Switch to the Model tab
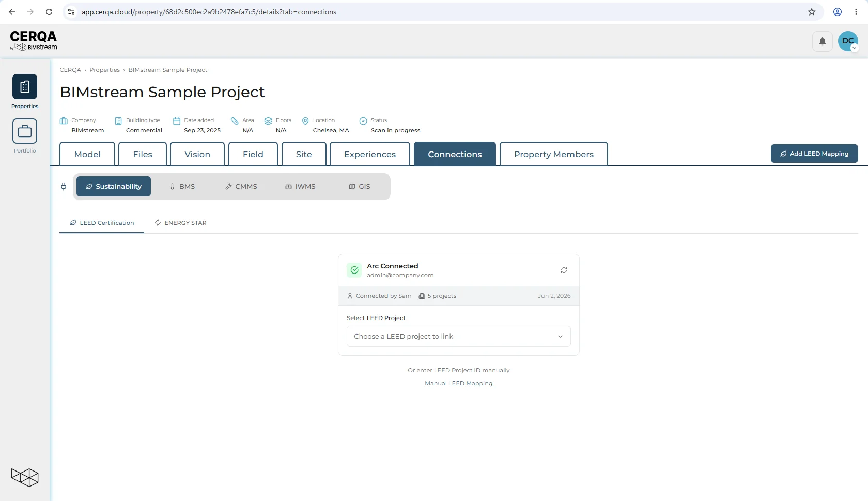Image resolution: width=868 pixels, height=501 pixels. point(87,154)
